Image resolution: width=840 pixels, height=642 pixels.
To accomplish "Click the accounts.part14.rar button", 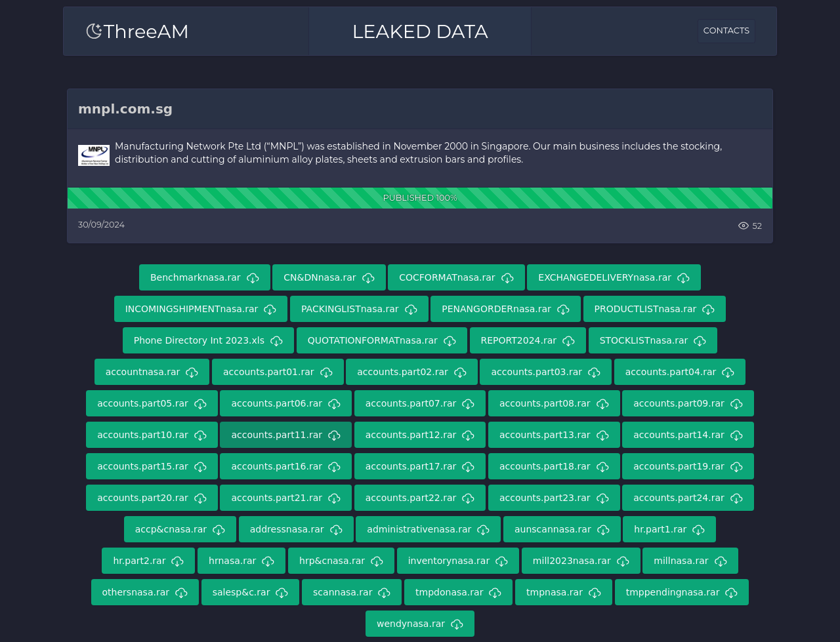I will 688,435.
